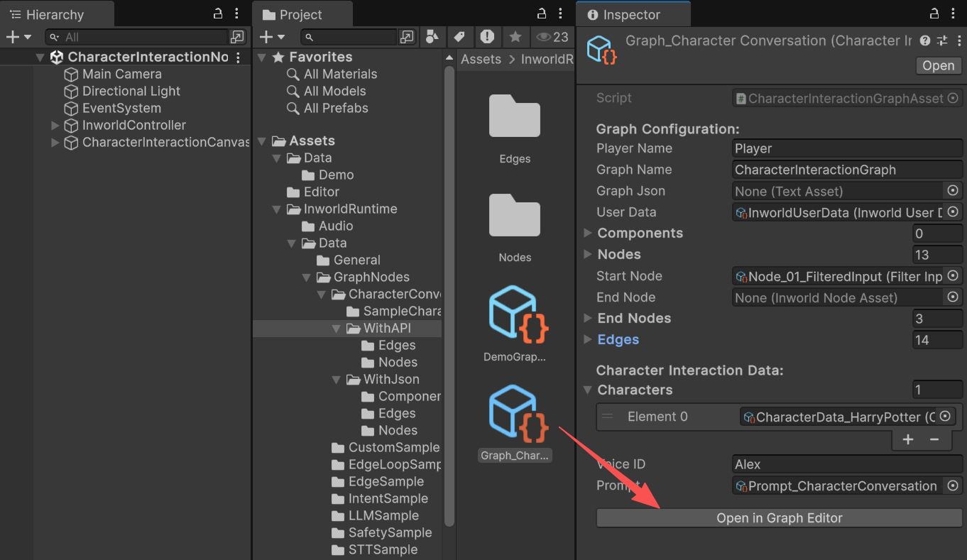Select All Materials favorite search
Image resolution: width=967 pixels, height=560 pixels.
click(x=340, y=74)
